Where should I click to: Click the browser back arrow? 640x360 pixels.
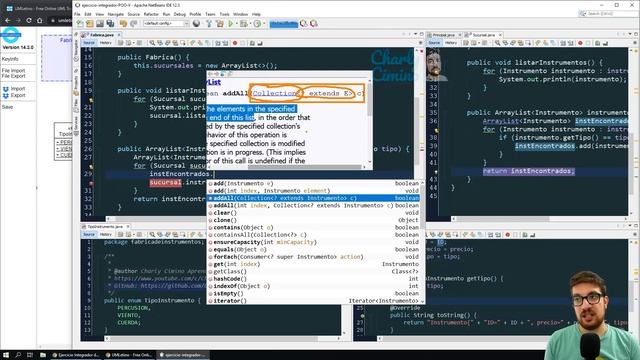[x=7, y=20]
